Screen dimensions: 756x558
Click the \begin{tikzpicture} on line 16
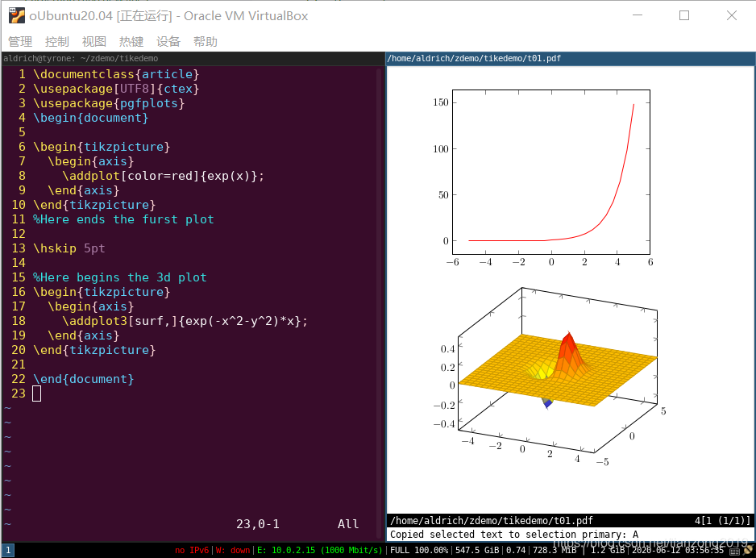102,292
